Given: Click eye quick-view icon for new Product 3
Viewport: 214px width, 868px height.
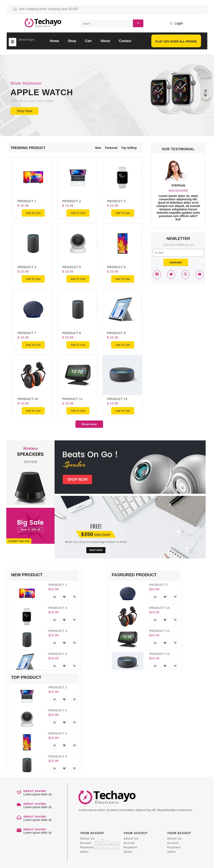Looking at the screenshot, I should [x=55, y=620].
